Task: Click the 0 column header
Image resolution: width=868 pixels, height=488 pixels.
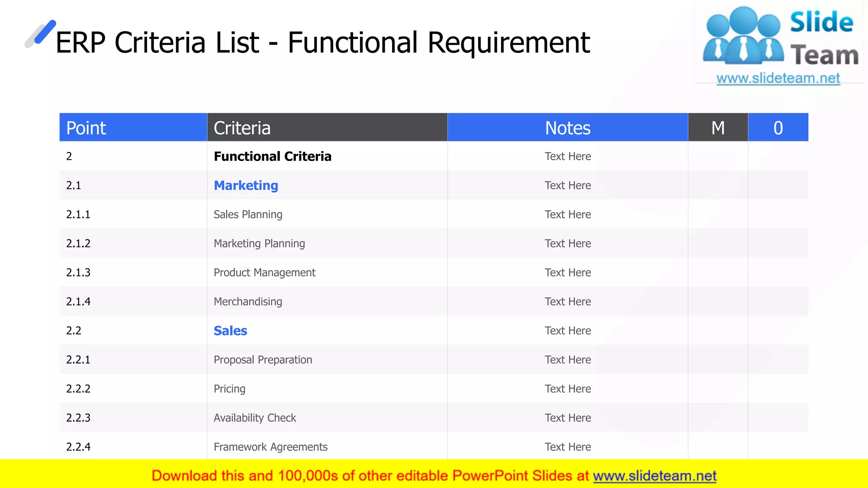Action: [x=778, y=127]
